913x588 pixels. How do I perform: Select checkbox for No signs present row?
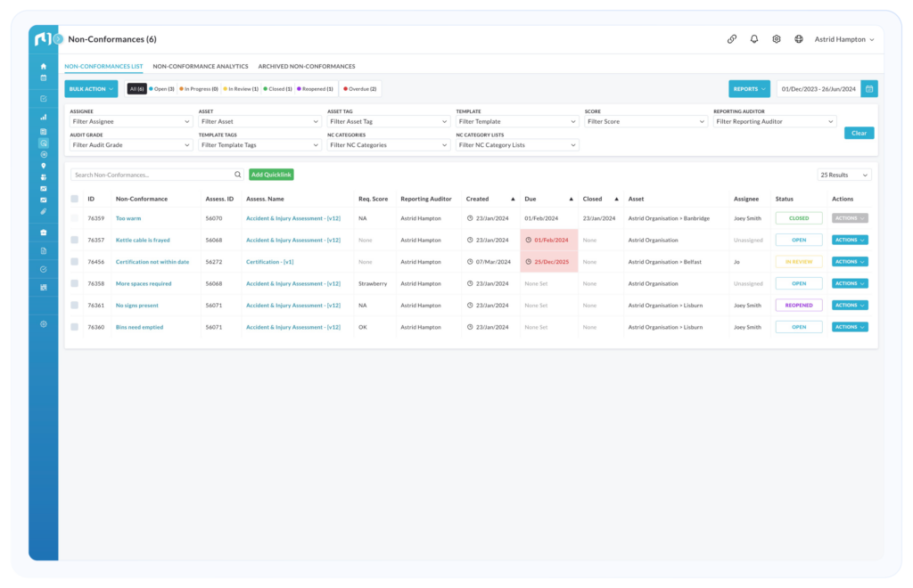75,306
